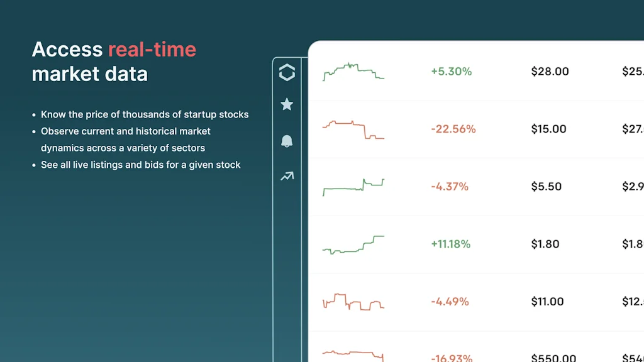Click the red sparkline beside -22.56%

353,129
